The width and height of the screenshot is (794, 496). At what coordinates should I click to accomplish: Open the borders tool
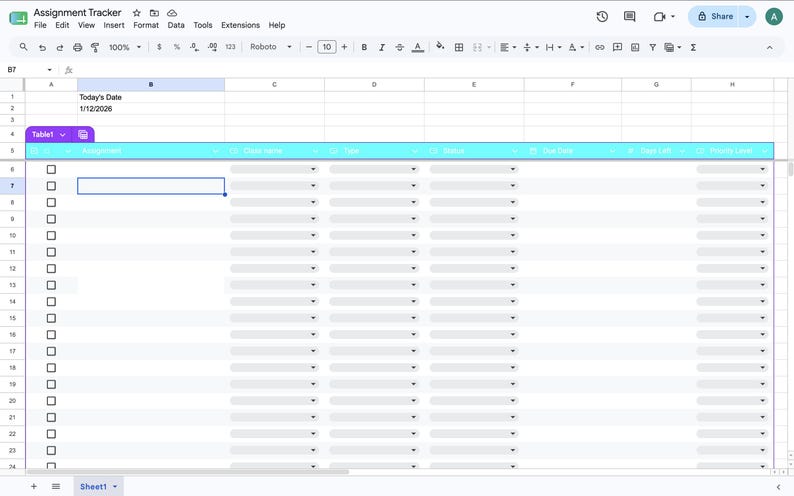tap(459, 47)
